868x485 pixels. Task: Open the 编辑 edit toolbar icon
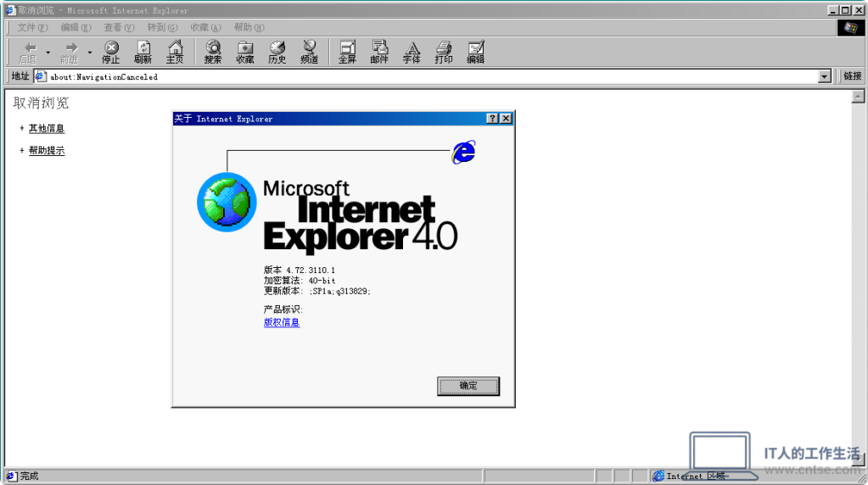point(475,53)
